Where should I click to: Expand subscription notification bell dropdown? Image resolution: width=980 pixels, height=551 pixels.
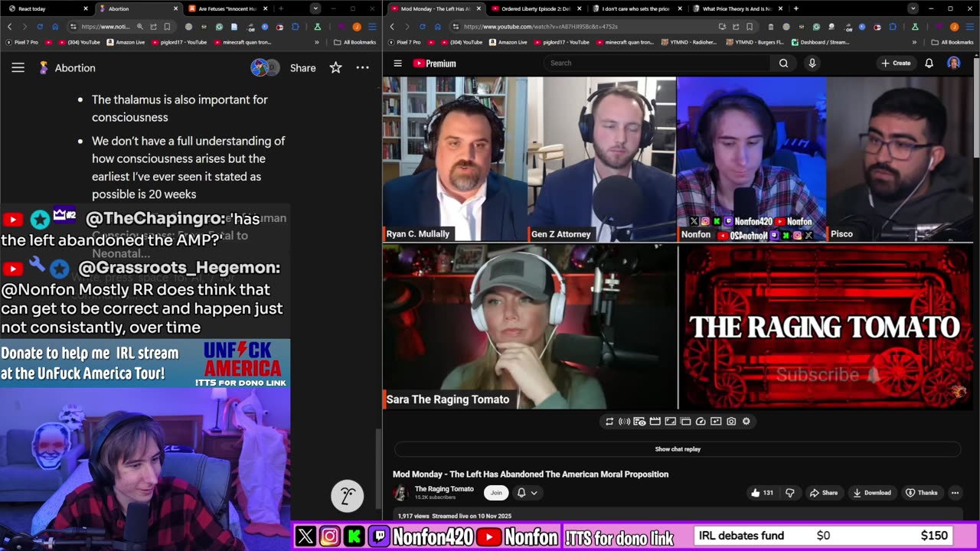pos(527,493)
